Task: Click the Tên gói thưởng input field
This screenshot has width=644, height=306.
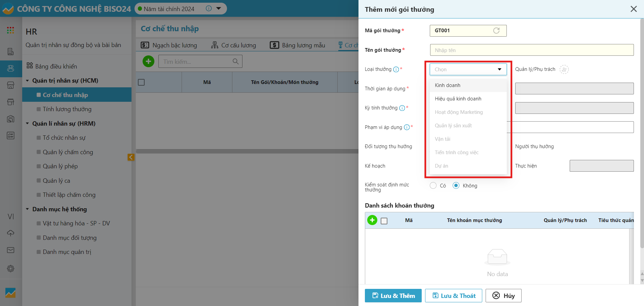Action: click(531, 50)
